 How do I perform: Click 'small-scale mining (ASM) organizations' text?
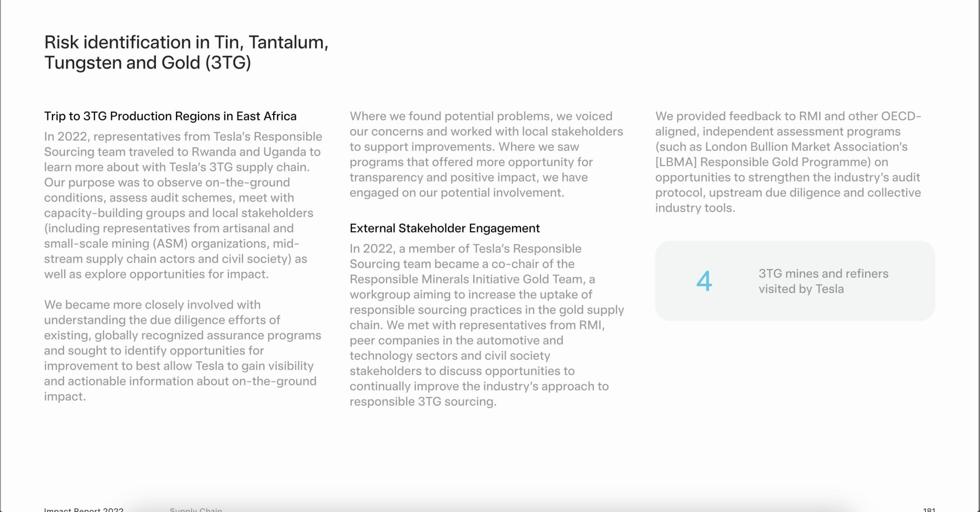point(156,243)
